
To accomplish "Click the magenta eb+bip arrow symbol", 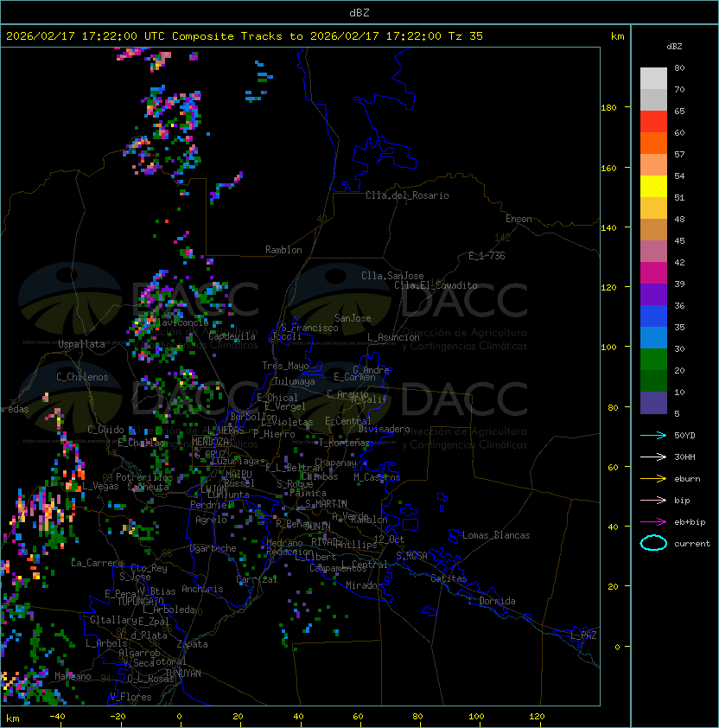I will [653, 522].
